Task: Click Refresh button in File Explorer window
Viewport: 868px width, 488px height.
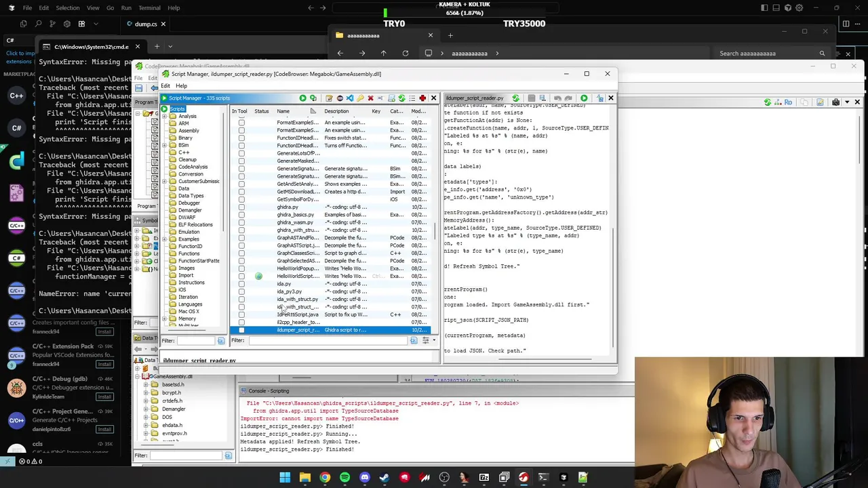Action: coord(405,53)
